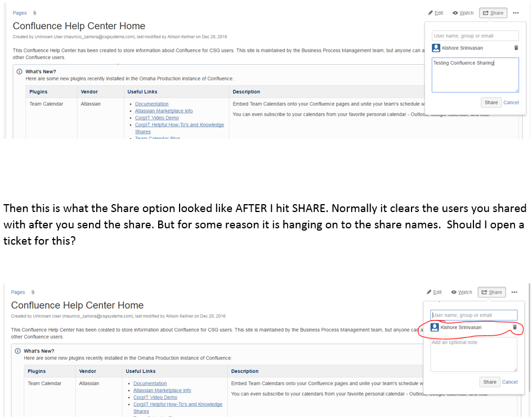Remove Kishore Srinivasan via trash icon, top dialog

[516, 48]
